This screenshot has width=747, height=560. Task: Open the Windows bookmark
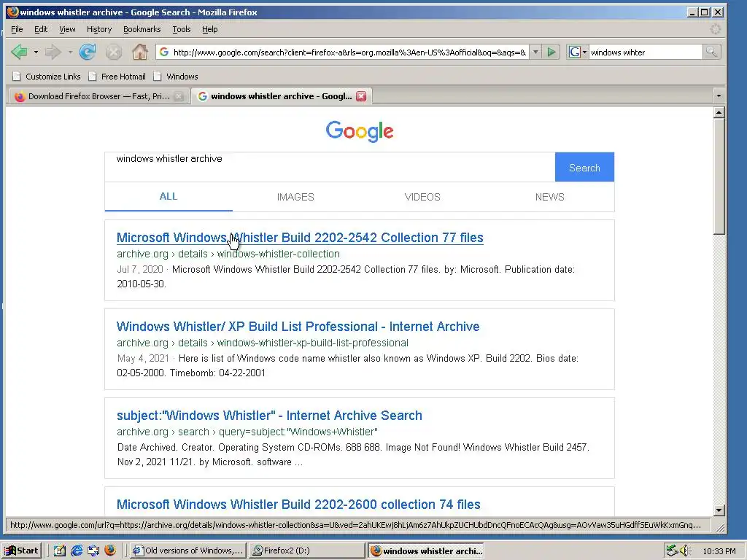tap(176, 76)
